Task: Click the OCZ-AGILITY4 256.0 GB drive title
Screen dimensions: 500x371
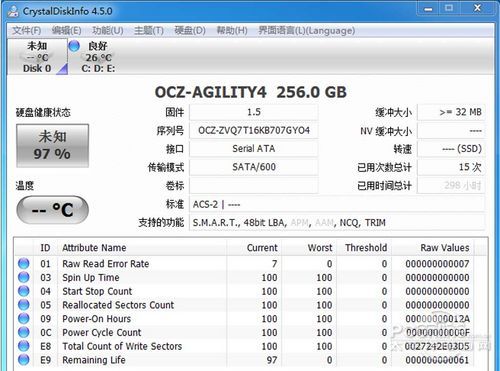Action: (251, 92)
